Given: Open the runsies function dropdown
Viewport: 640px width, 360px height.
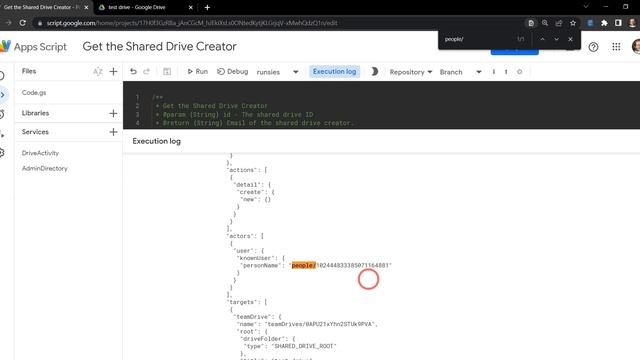Looking at the screenshot, I should pyautogui.click(x=278, y=72).
